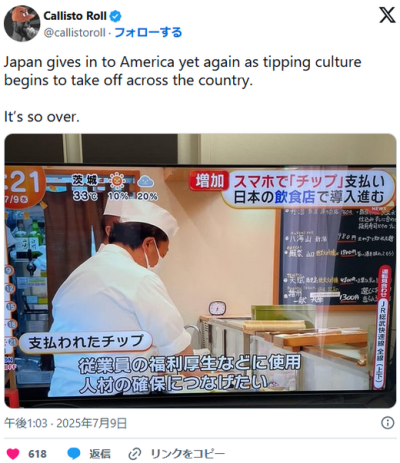Click the blue reply speech bubble icon
400x463 pixels.
click(x=73, y=453)
